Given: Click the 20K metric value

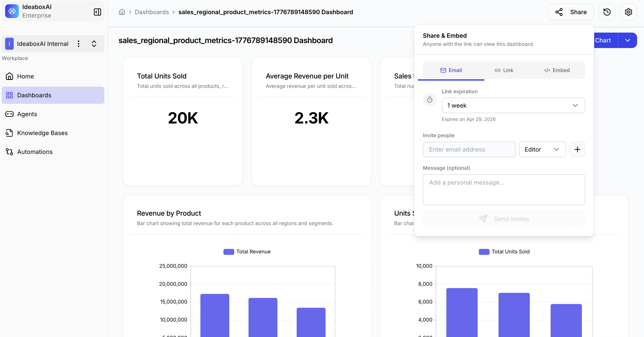Looking at the screenshot, I should (183, 118).
